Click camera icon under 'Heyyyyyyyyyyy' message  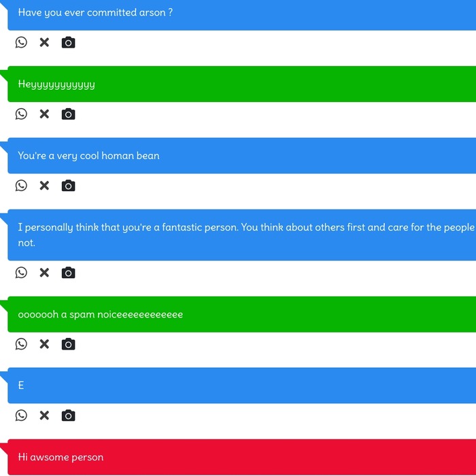pos(68,114)
